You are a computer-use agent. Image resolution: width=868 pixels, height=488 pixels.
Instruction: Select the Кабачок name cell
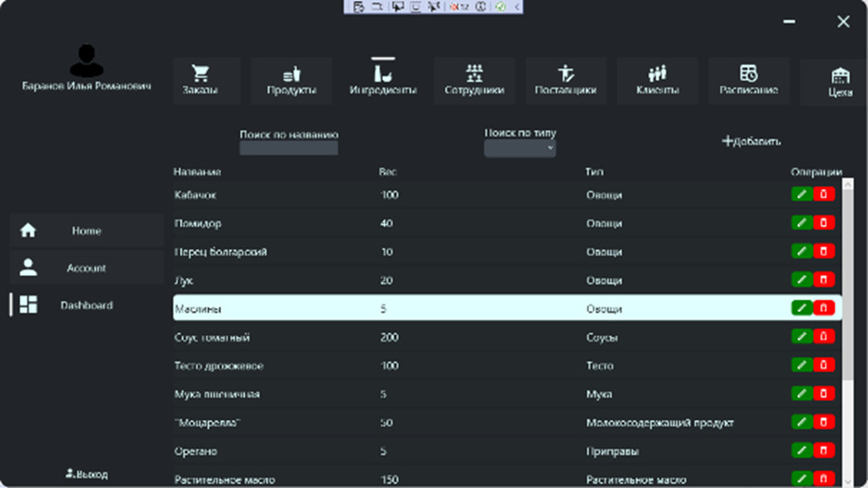pyautogui.click(x=195, y=194)
